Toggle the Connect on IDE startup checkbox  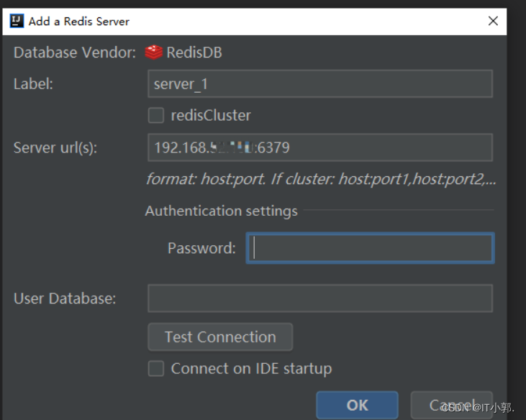pyautogui.click(x=156, y=369)
